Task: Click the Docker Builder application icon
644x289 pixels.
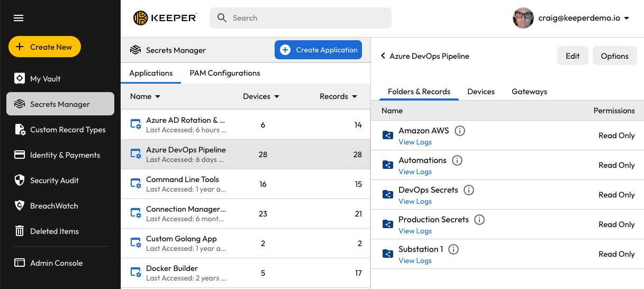Action: 136,273
